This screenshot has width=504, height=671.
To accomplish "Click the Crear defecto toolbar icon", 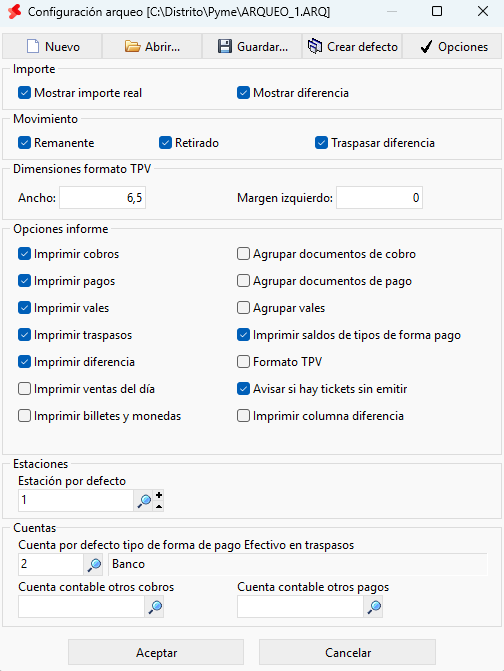I will [x=314, y=46].
